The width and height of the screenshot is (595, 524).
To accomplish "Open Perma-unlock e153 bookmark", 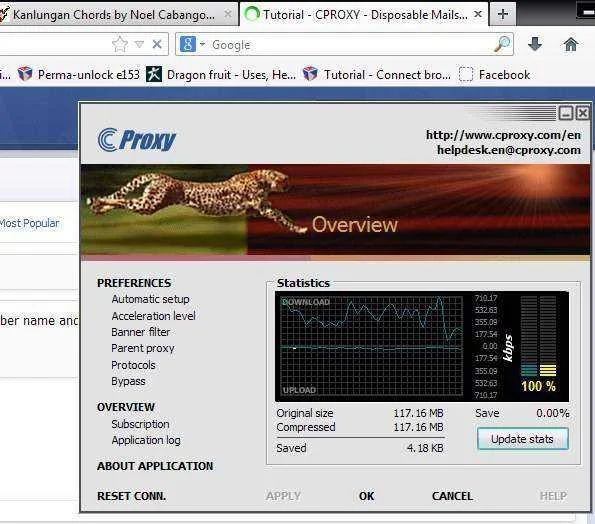I will [x=79, y=74].
